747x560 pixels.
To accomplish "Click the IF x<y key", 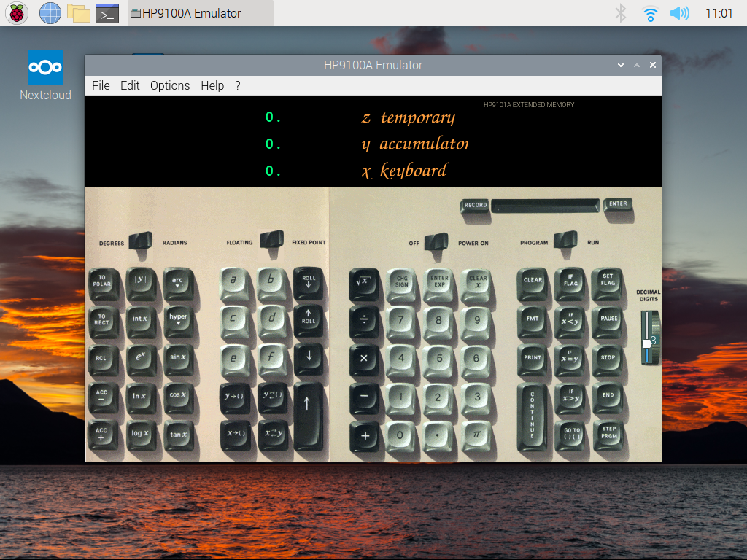I will [570, 321].
